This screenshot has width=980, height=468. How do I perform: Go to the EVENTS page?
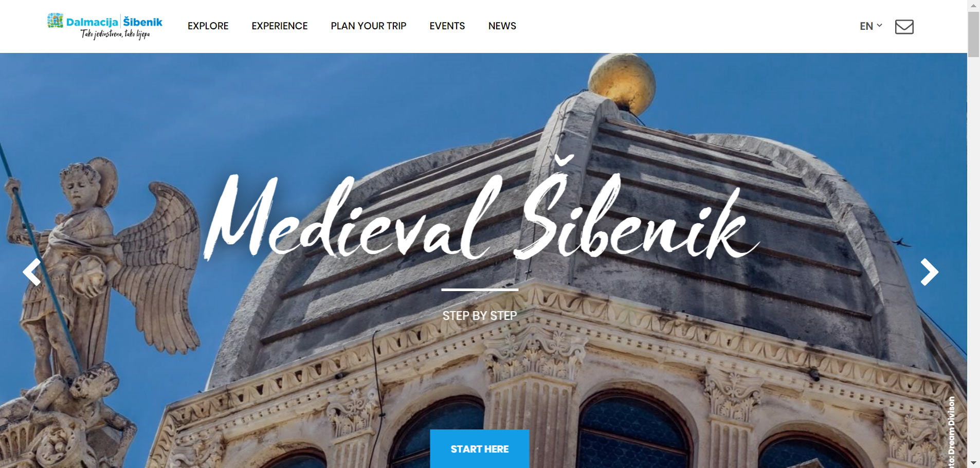[447, 26]
